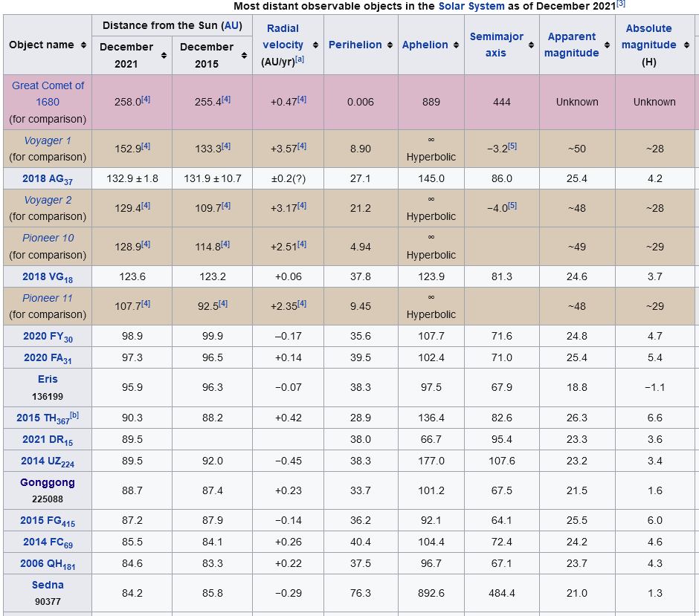Open the 2021 DR15 object link
Screen dimensions: 699x616
48,440
